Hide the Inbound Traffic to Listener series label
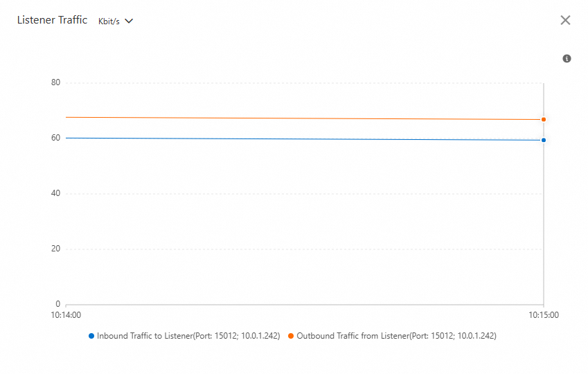This screenshot has width=588, height=374. (188, 336)
